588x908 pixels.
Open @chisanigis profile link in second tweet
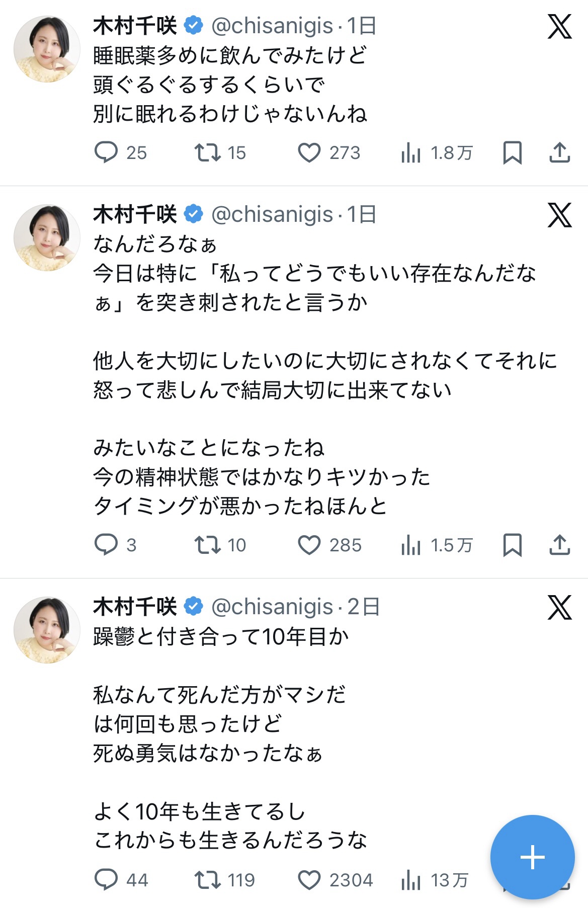272,215
